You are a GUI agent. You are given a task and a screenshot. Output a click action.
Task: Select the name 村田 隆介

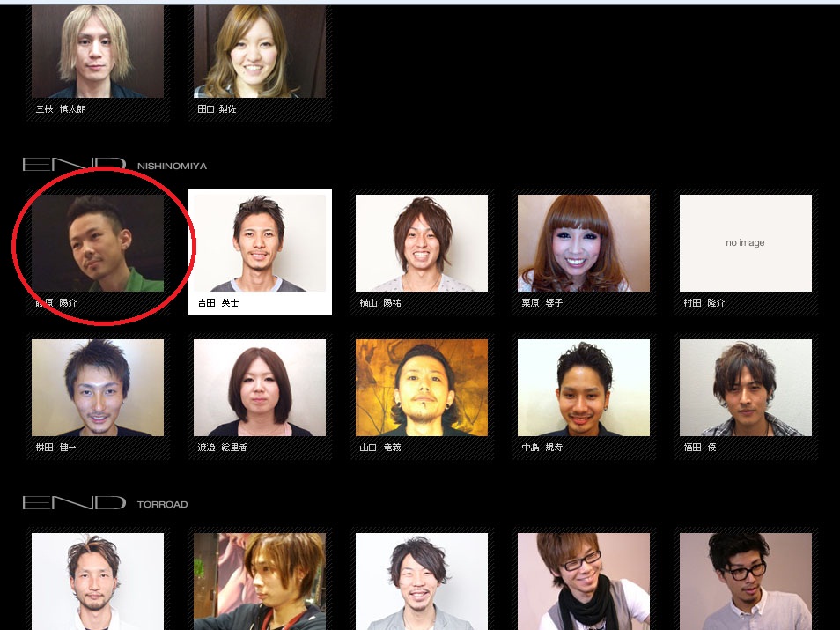pos(704,303)
